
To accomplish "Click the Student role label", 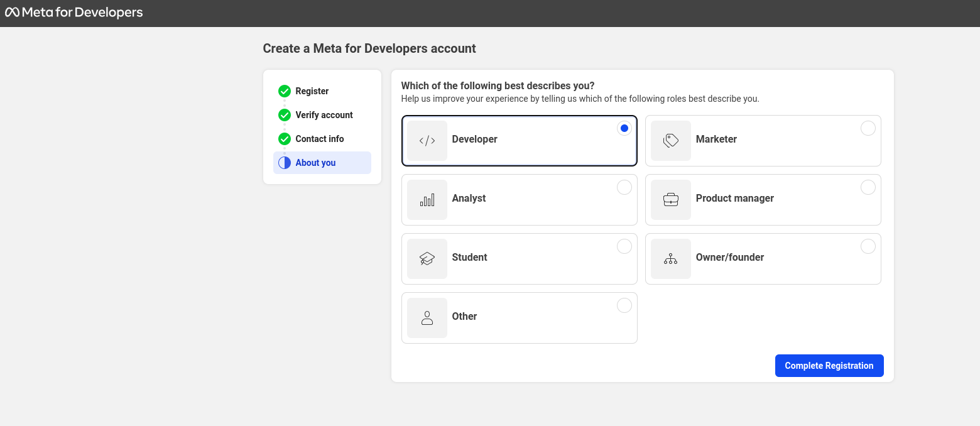I will (x=470, y=258).
